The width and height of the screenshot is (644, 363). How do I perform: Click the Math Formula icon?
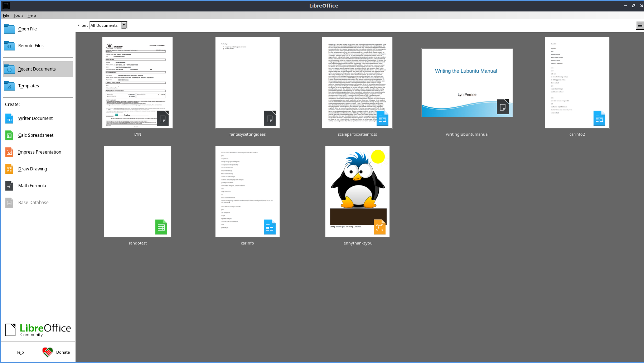(x=9, y=186)
